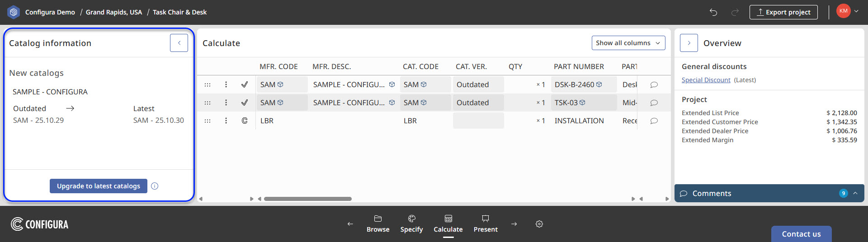Expand the Comments panel chevron
Screen dimensions: 868x242
click(x=855, y=193)
